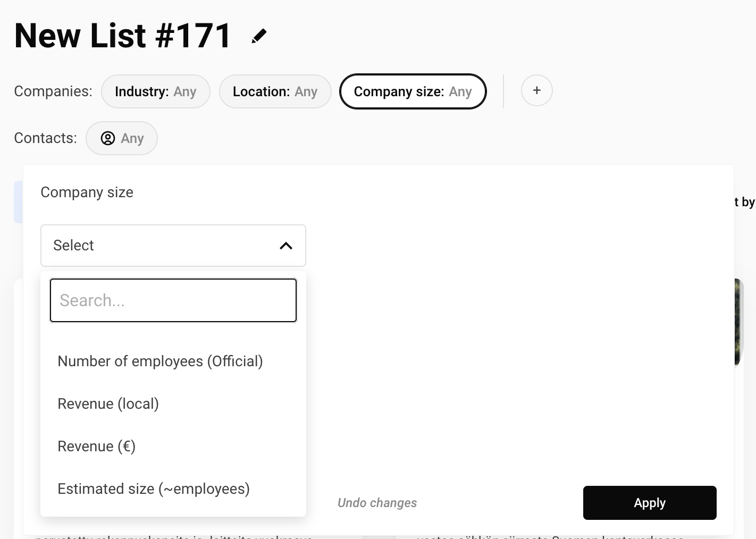Pick the Revenue (€) option

pos(96,447)
